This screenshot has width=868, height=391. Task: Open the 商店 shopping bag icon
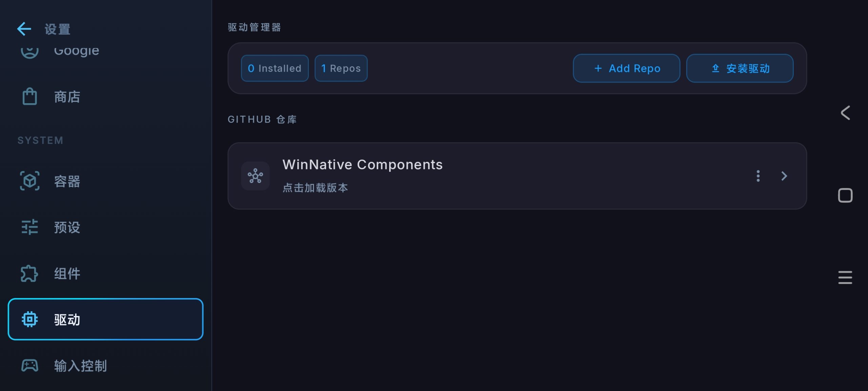pos(30,97)
